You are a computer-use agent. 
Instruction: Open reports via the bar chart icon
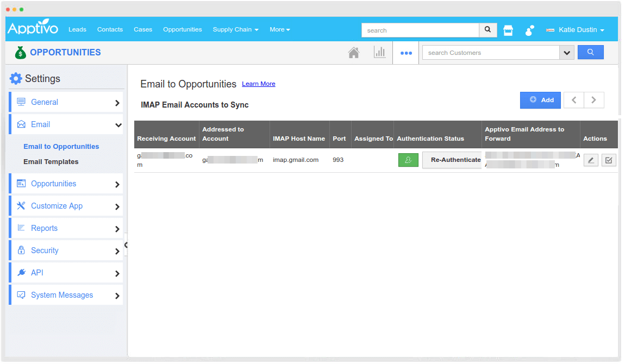click(x=380, y=52)
